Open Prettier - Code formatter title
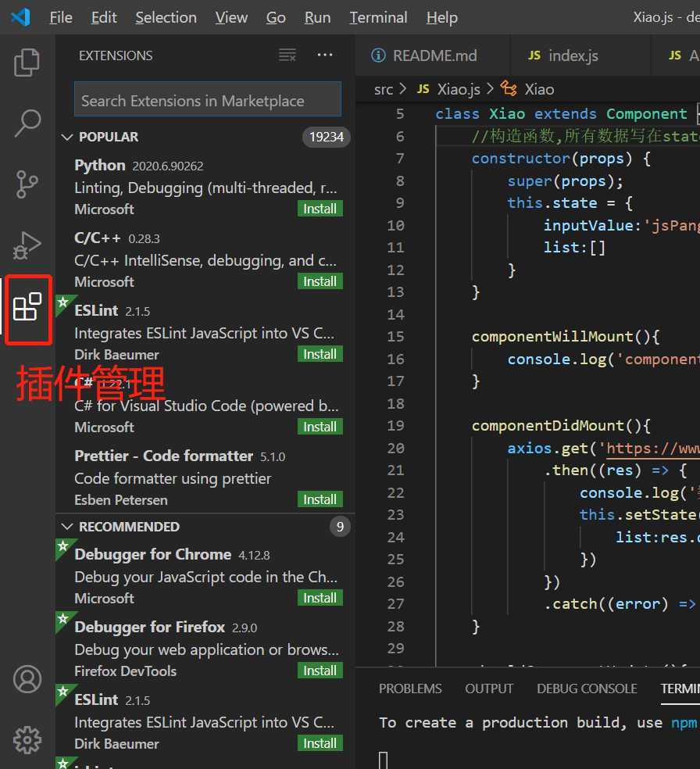 (x=164, y=456)
